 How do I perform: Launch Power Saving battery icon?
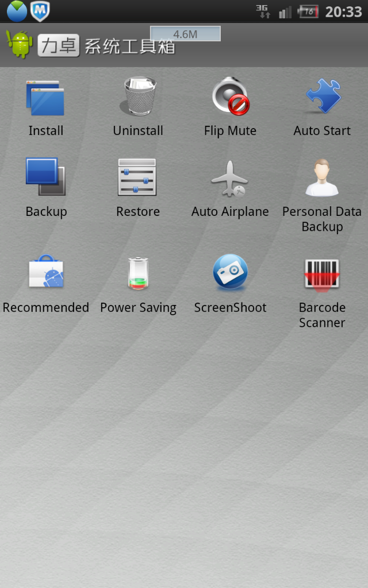[x=138, y=273]
